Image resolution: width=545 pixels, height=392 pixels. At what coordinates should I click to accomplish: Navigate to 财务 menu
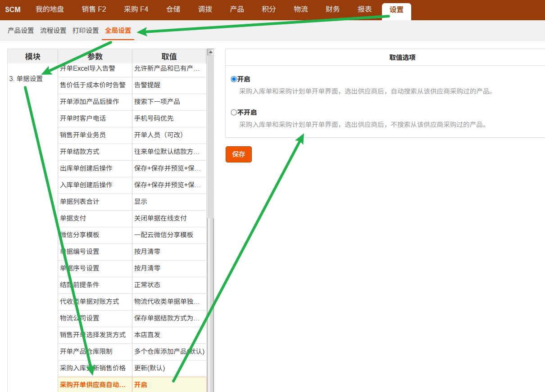pyautogui.click(x=333, y=9)
